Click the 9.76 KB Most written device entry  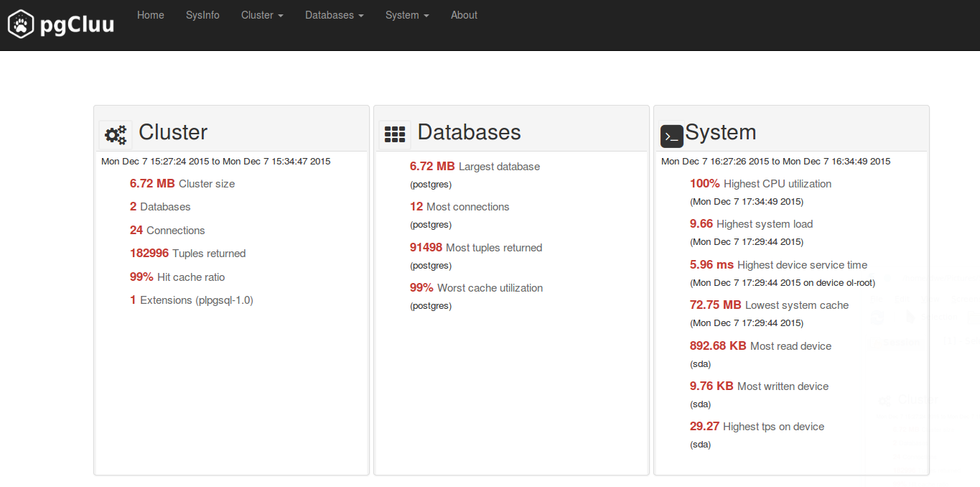click(x=759, y=386)
